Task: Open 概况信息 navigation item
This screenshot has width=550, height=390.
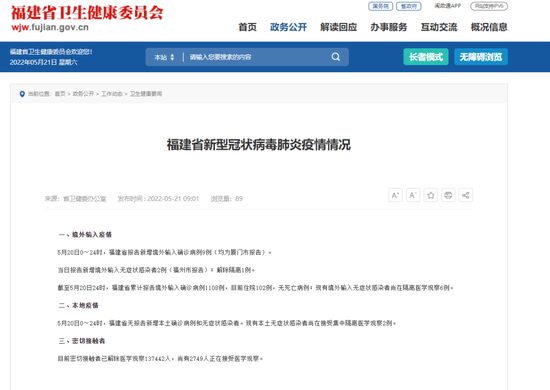Action: 489,27
